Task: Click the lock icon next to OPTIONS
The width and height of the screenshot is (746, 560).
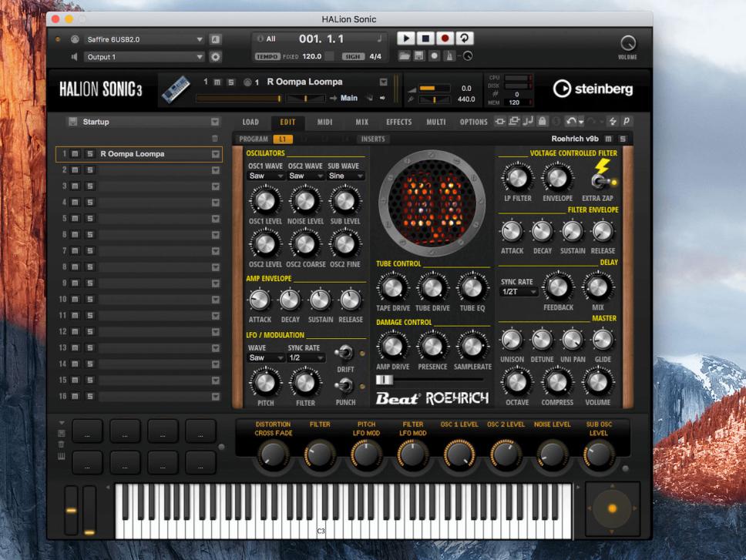Action: click(x=543, y=122)
